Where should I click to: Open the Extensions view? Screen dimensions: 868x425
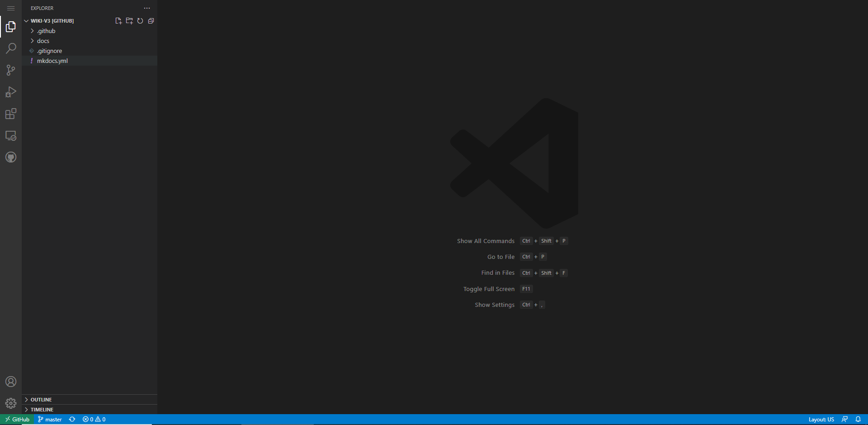point(11,114)
